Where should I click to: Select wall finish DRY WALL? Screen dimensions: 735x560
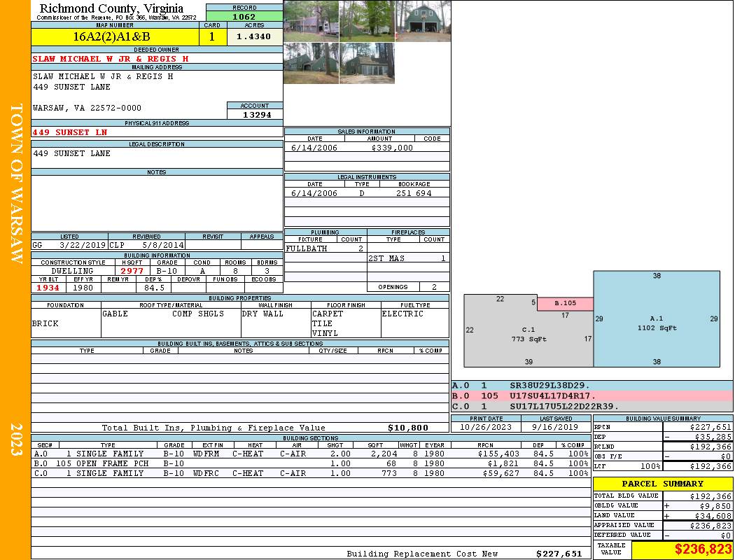point(262,314)
